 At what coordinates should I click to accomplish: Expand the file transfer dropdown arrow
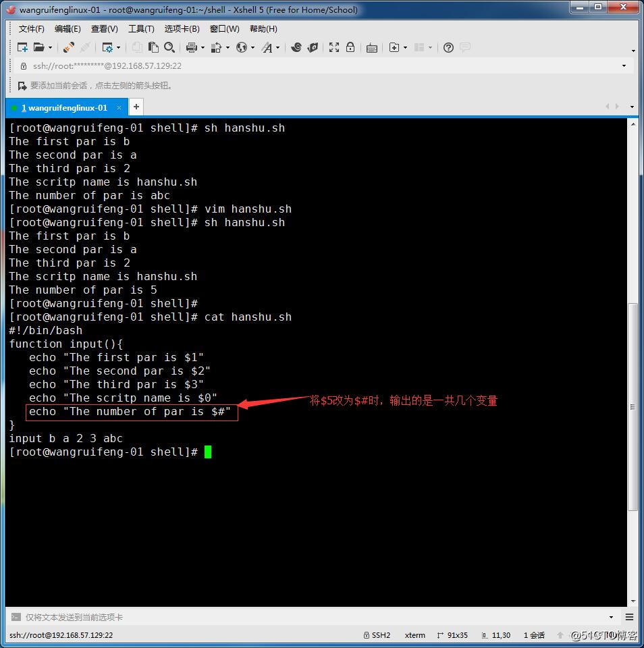[x=227, y=48]
